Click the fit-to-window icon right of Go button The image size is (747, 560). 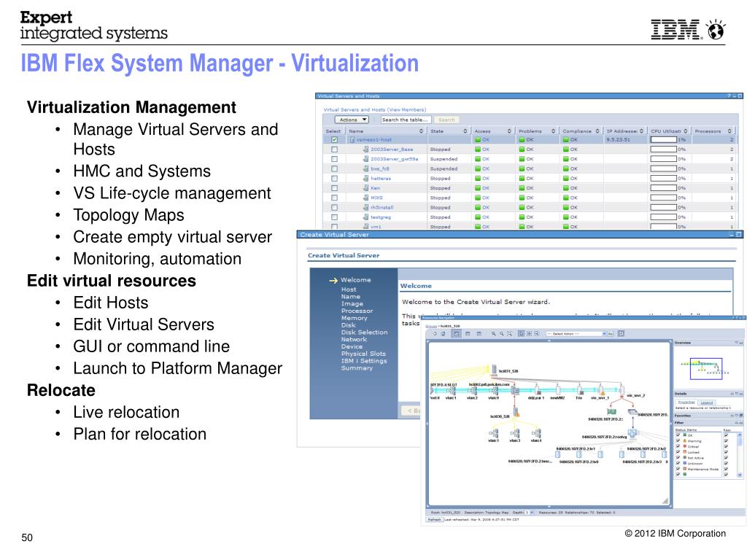pyautogui.click(x=622, y=334)
